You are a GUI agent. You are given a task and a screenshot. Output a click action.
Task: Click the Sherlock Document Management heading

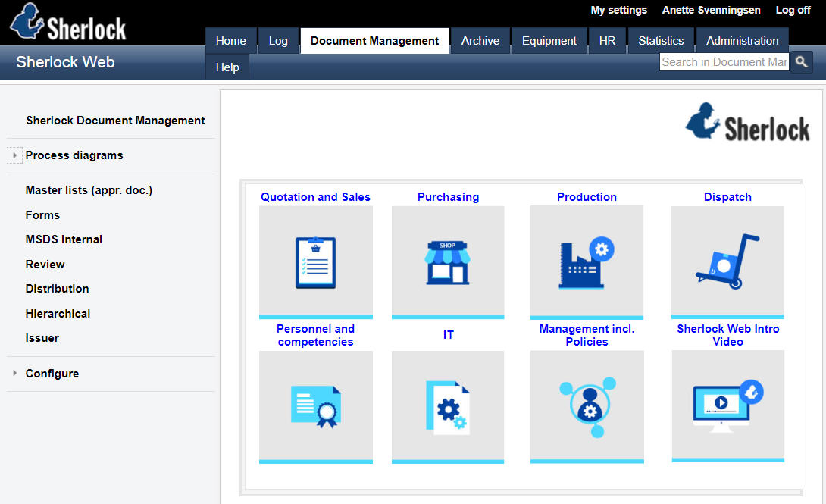[115, 120]
